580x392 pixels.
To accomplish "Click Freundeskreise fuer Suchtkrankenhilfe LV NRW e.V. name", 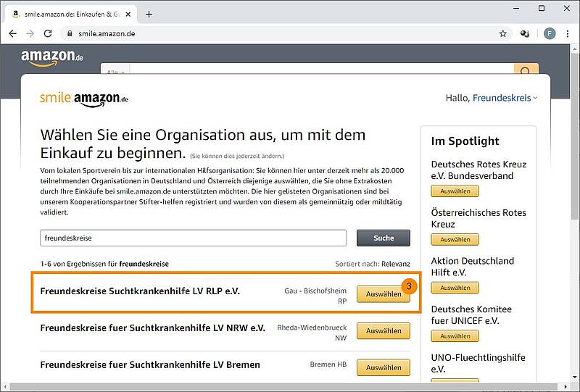I will 152,328.
